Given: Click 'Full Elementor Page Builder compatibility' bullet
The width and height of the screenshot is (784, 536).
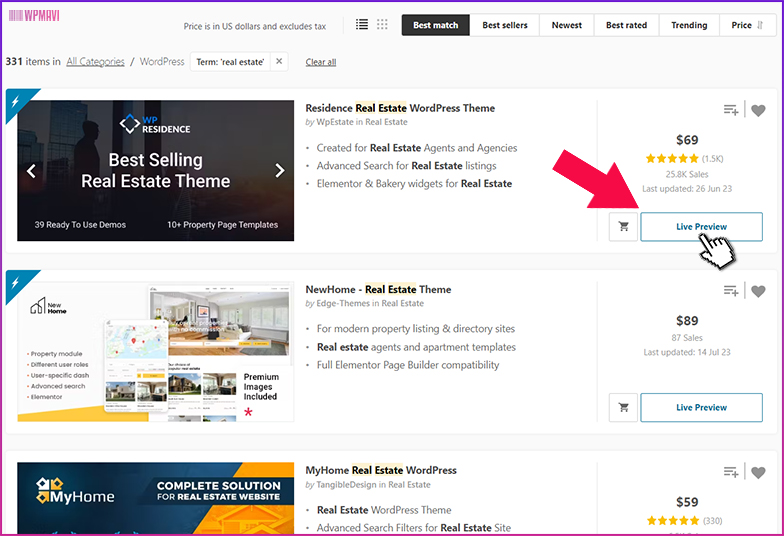Looking at the screenshot, I should point(408,365).
